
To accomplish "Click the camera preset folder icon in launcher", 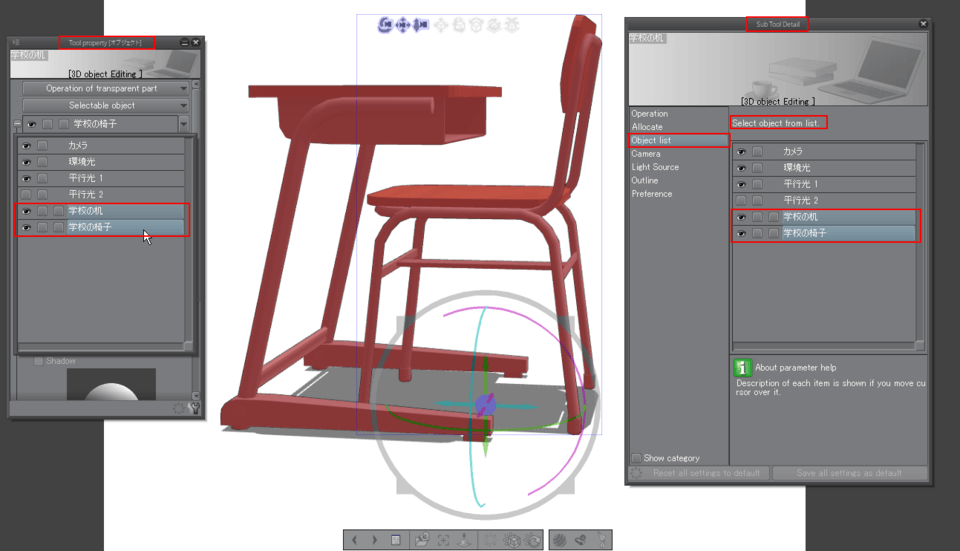I will click(422, 540).
